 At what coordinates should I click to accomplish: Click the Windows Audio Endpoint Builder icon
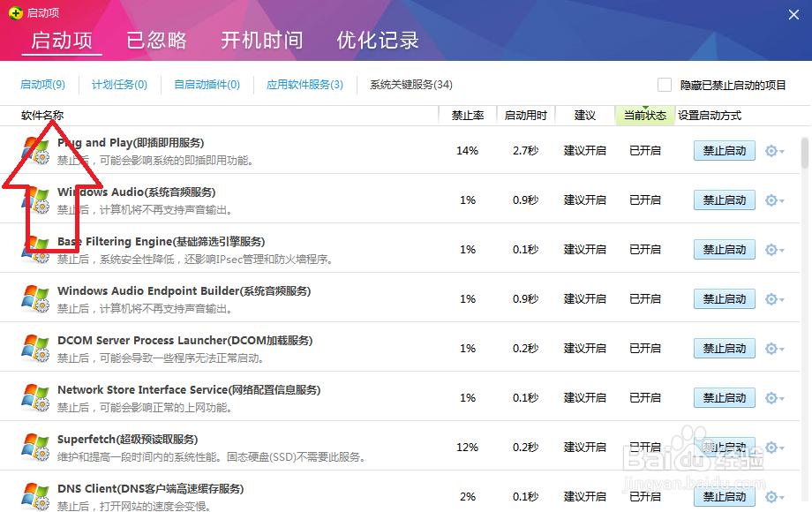(x=35, y=299)
